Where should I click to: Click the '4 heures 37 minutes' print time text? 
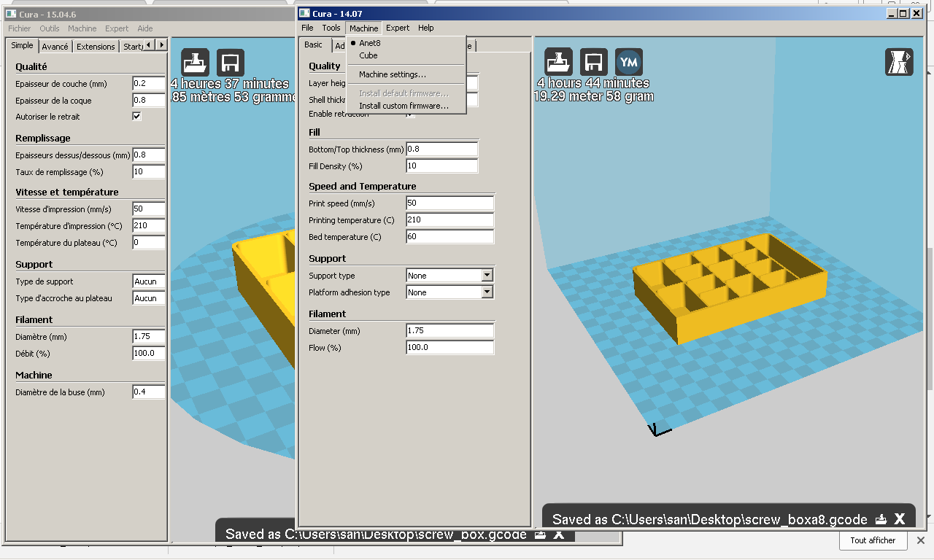point(230,84)
